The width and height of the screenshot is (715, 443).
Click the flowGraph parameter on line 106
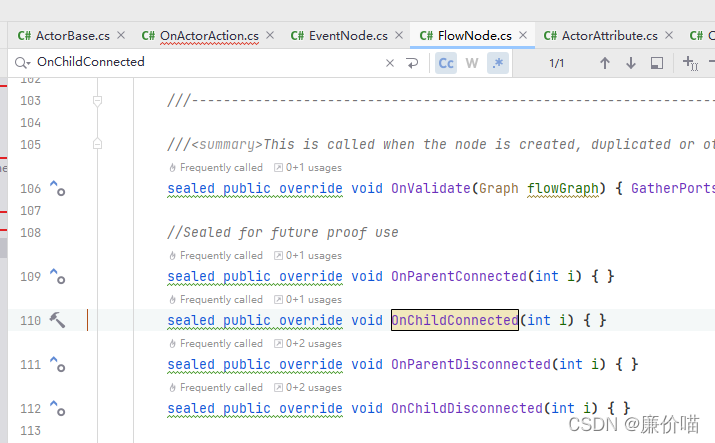pos(563,188)
